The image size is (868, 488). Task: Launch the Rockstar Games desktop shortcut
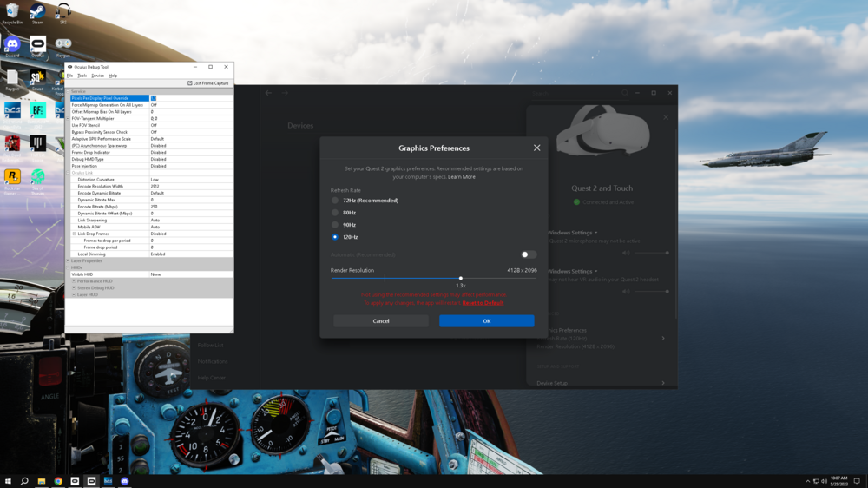(12, 180)
